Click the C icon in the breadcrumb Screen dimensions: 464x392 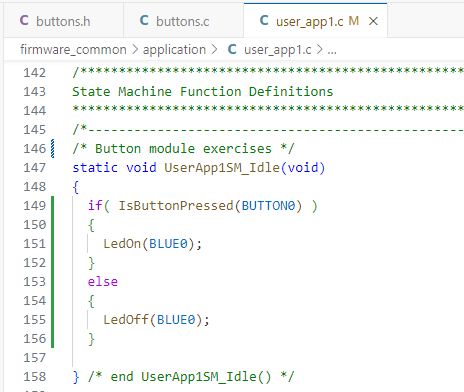[x=232, y=49]
